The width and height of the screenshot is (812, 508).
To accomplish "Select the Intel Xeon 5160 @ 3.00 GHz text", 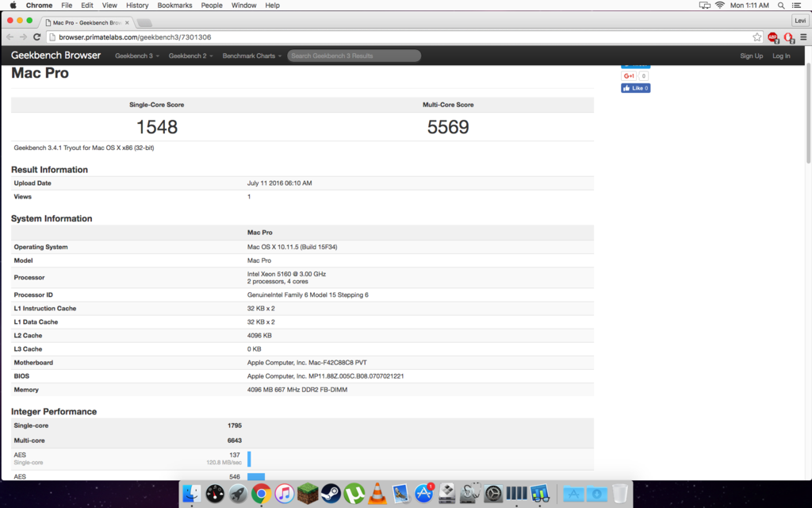I will (286, 274).
